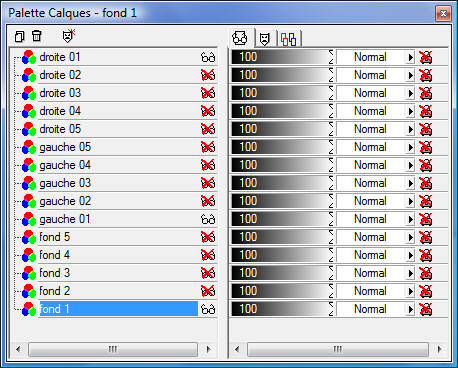Screen dimensions: 458x368
Task: Select the gauche 04 layer name
Action: [x=65, y=165]
